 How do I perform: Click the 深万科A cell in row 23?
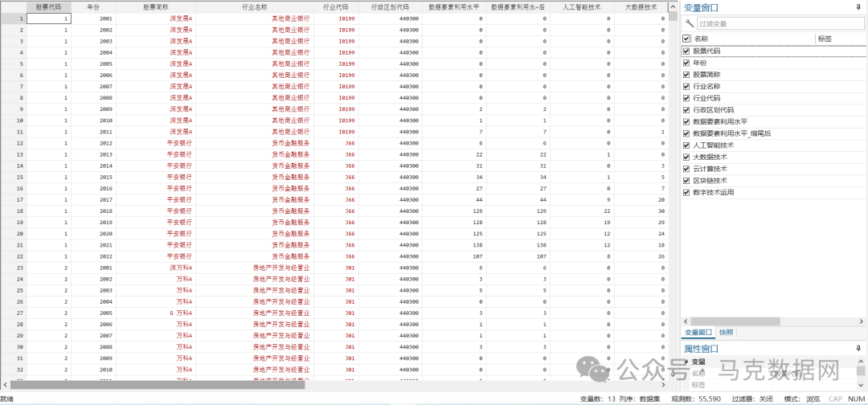pos(156,268)
